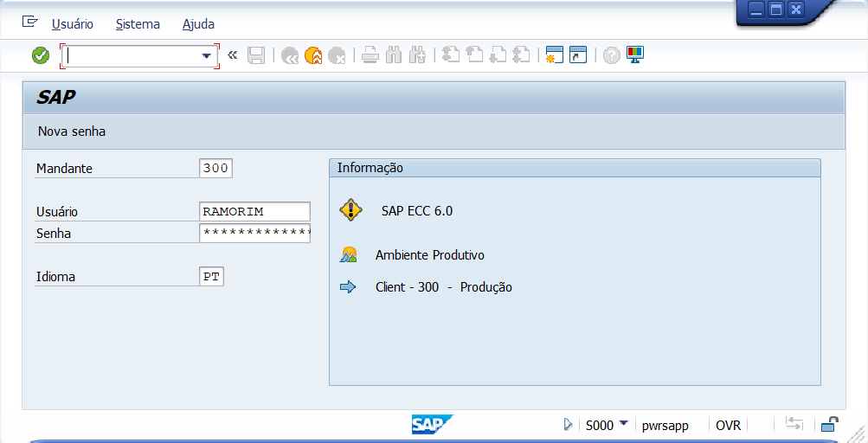The width and height of the screenshot is (868, 443).
Task: Click the arrow icon beside Client - 300
Action: click(348, 287)
